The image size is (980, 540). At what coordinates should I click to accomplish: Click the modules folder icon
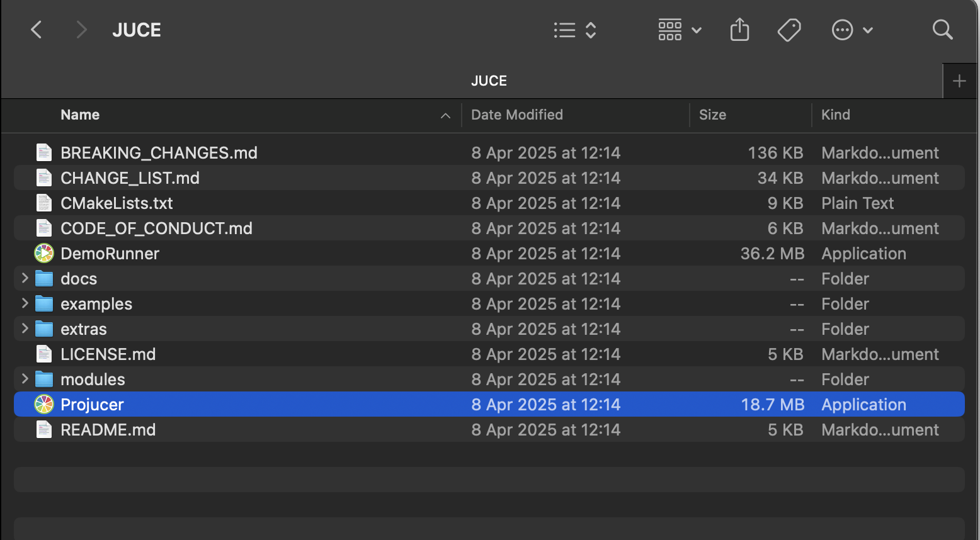pos(44,379)
